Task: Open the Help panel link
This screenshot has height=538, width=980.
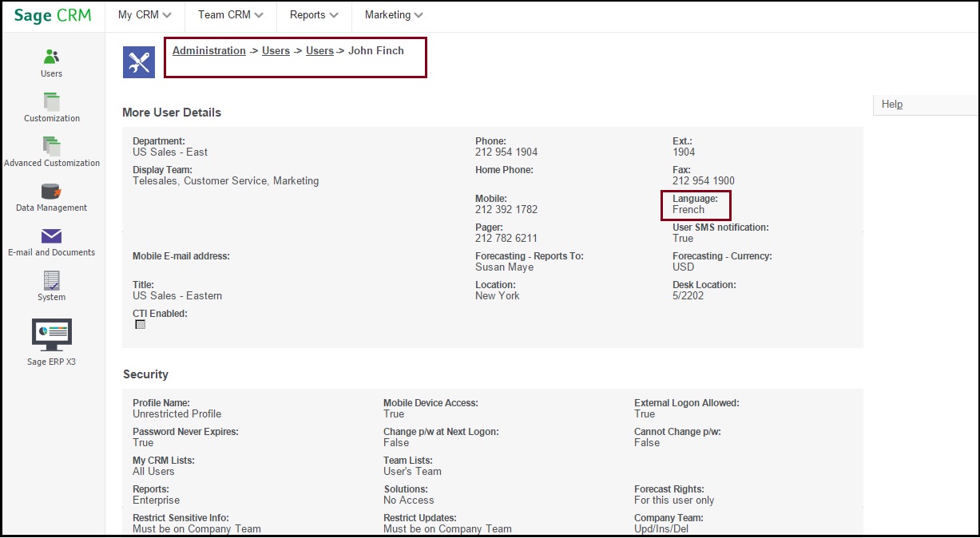Action: coord(892,104)
